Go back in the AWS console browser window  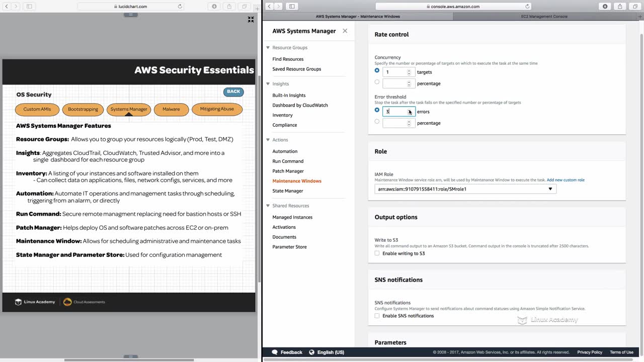tap(269, 7)
